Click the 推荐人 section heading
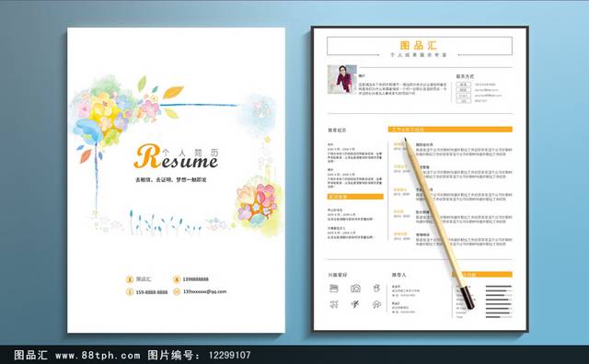Image resolution: width=589 pixels, height=364 pixels. point(398,275)
